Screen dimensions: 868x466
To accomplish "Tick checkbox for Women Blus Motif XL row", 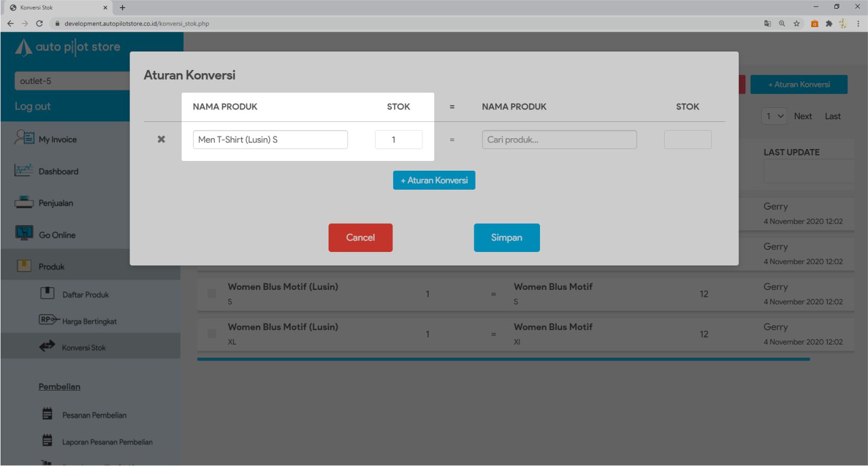I will tap(211, 333).
